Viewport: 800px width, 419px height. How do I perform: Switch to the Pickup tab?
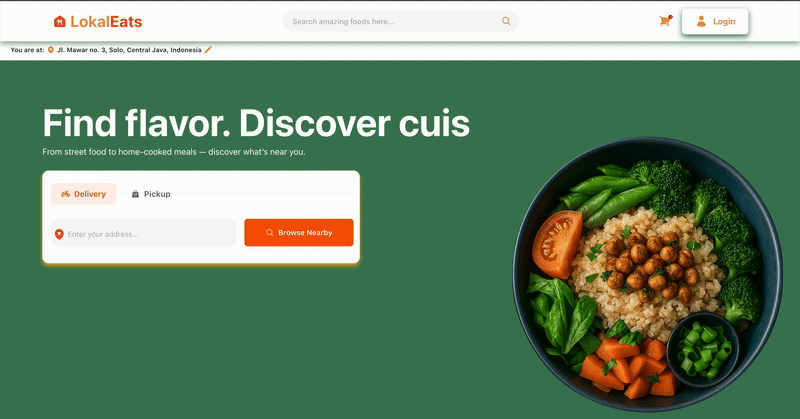[x=151, y=194]
